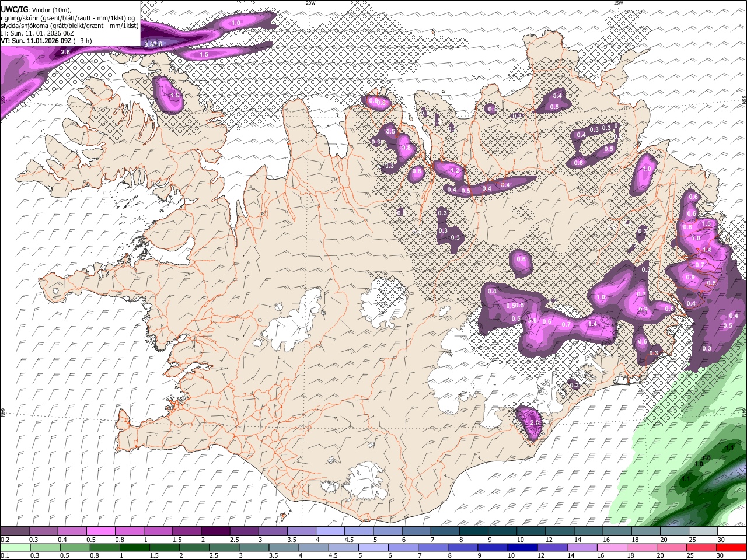Viewport: 747px width, 560px height.
Task: Click the '3.5' label in upper legend
Action: coord(292,540)
